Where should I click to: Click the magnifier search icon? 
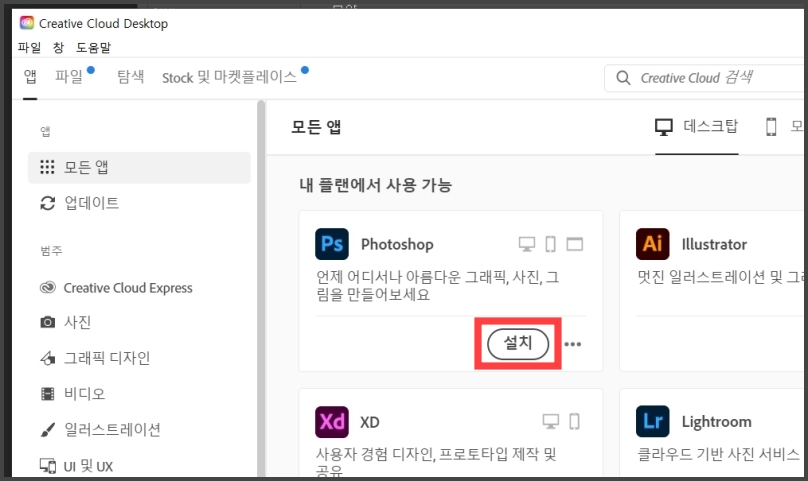(624, 78)
